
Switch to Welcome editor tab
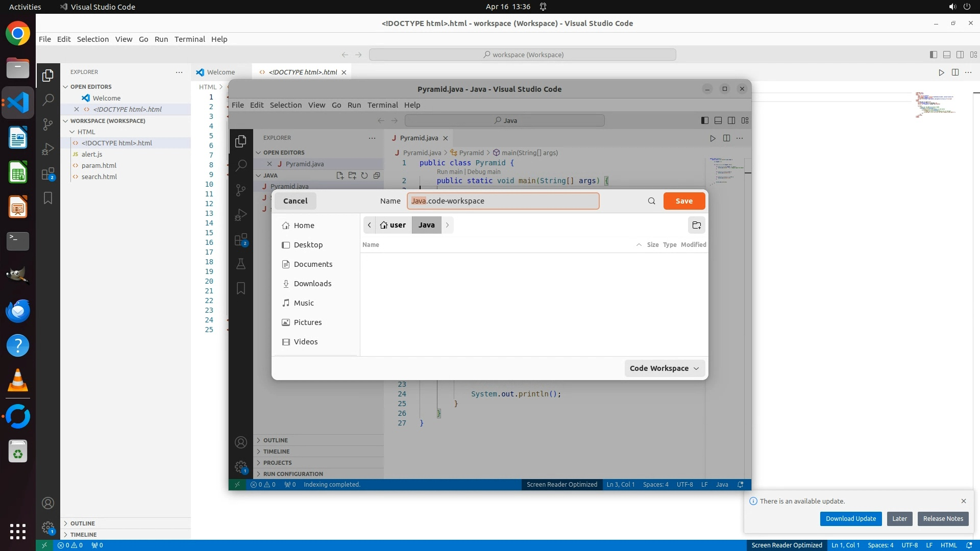point(220,72)
